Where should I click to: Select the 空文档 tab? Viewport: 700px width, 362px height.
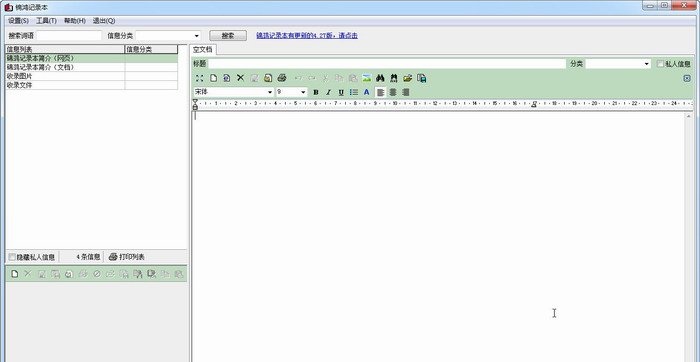203,50
